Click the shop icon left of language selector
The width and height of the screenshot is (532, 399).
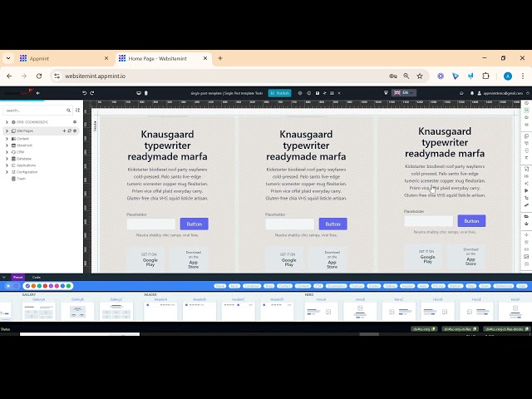tap(386, 92)
